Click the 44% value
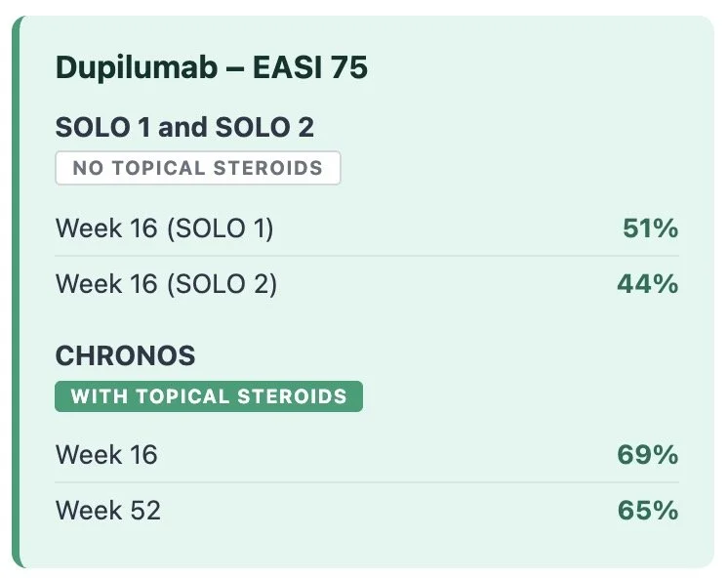Screen dimensions: 728x580 click(648, 283)
